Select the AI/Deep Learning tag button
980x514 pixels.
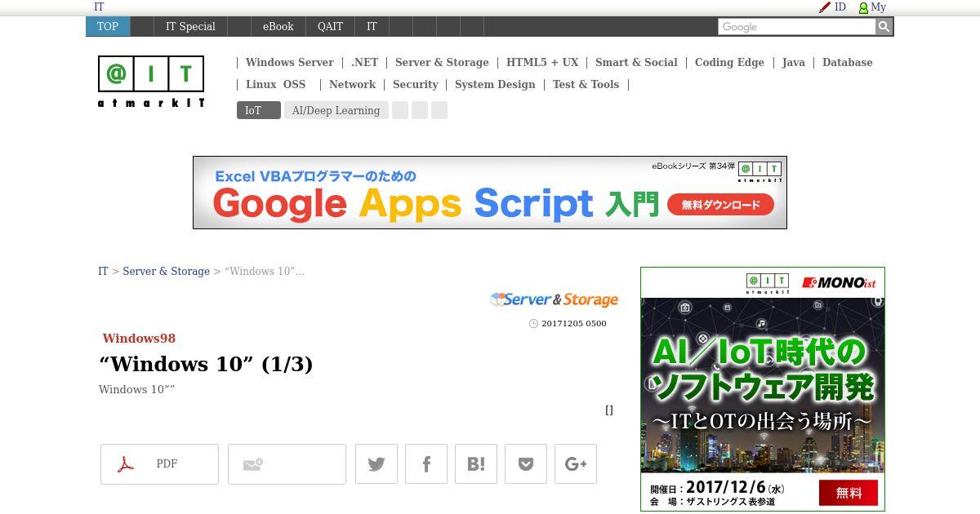pyautogui.click(x=336, y=110)
